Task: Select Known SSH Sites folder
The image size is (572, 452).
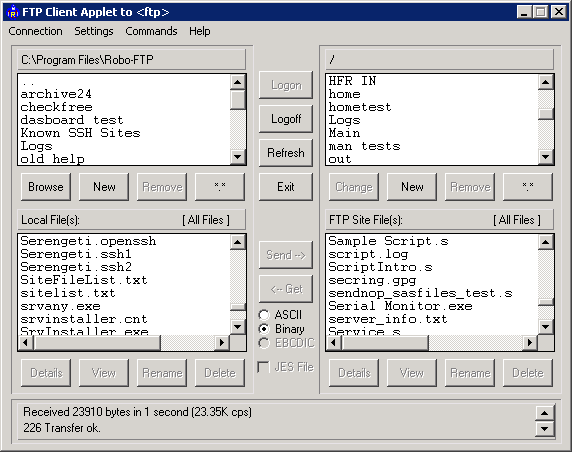Action: coord(124,133)
